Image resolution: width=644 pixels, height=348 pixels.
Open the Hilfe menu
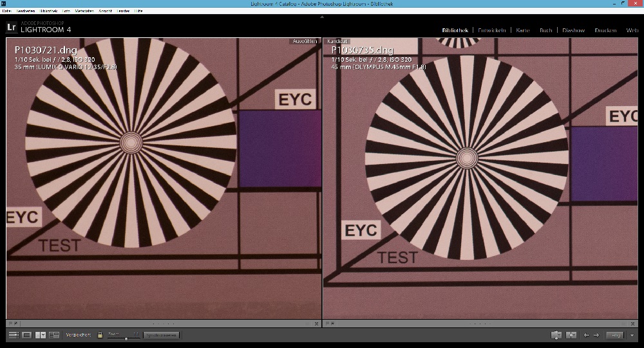138,11
